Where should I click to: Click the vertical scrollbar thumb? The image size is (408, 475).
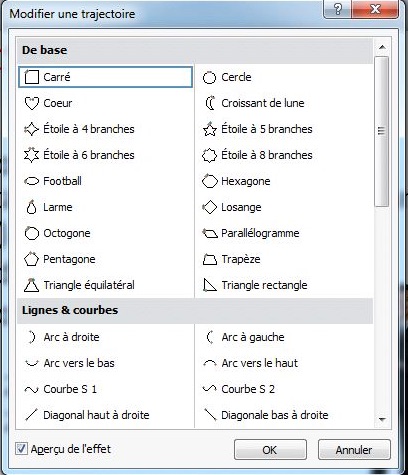pyautogui.click(x=382, y=131)
